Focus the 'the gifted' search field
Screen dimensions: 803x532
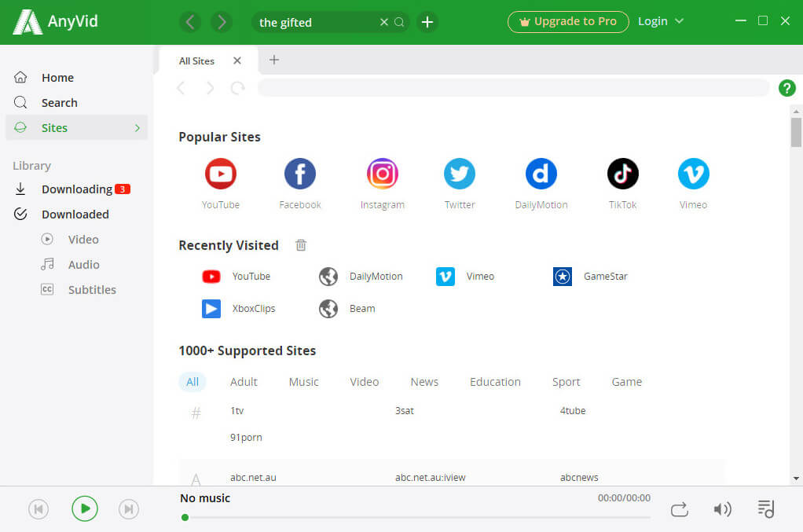[316, 22]
